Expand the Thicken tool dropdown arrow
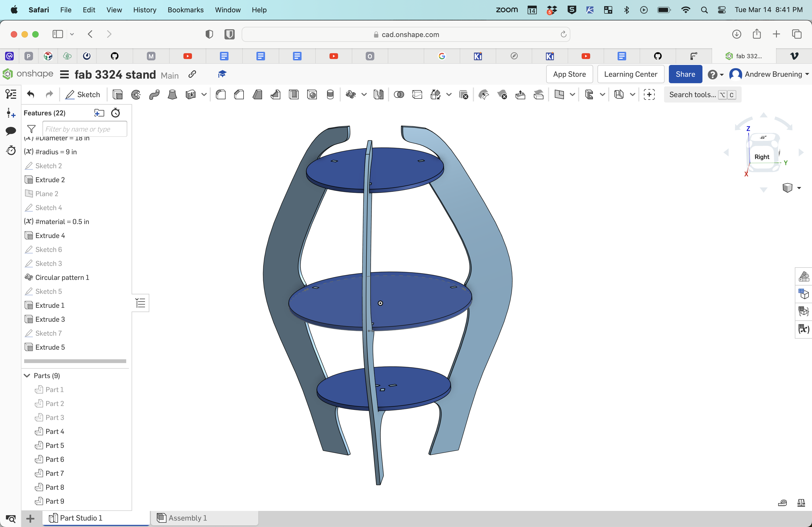Screen dimensions: 812x527 coord(204,94)
